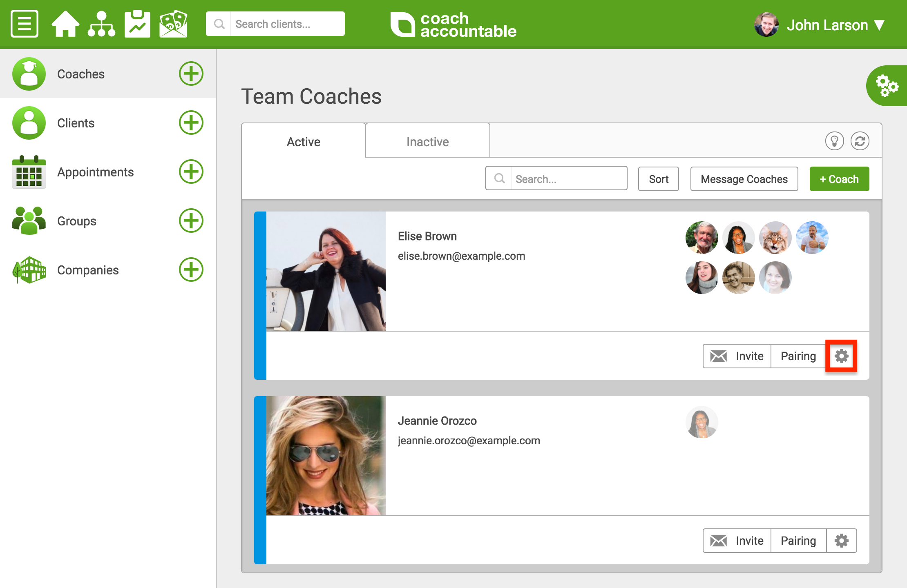Open the green gears settings tab
This screenshot has height=588, width=907.
(887, 86)
